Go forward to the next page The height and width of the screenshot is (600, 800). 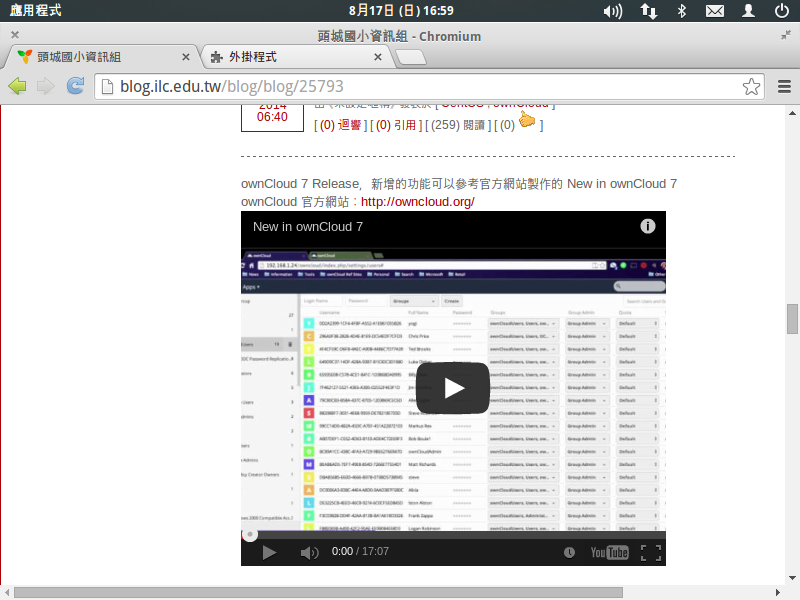coord(46,86)
